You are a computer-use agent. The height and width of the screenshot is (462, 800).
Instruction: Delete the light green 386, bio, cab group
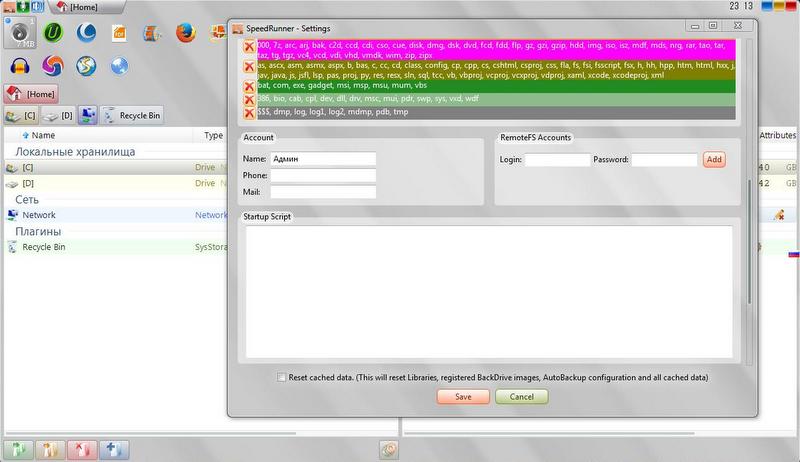249,99
